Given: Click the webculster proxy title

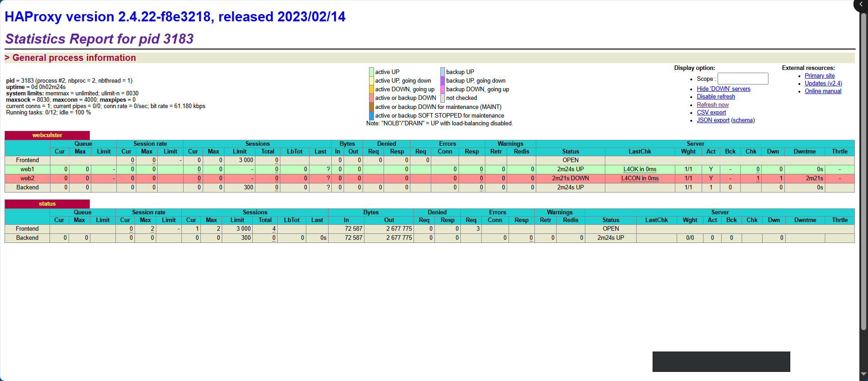Looking at the screenshot, I should 47,135.
